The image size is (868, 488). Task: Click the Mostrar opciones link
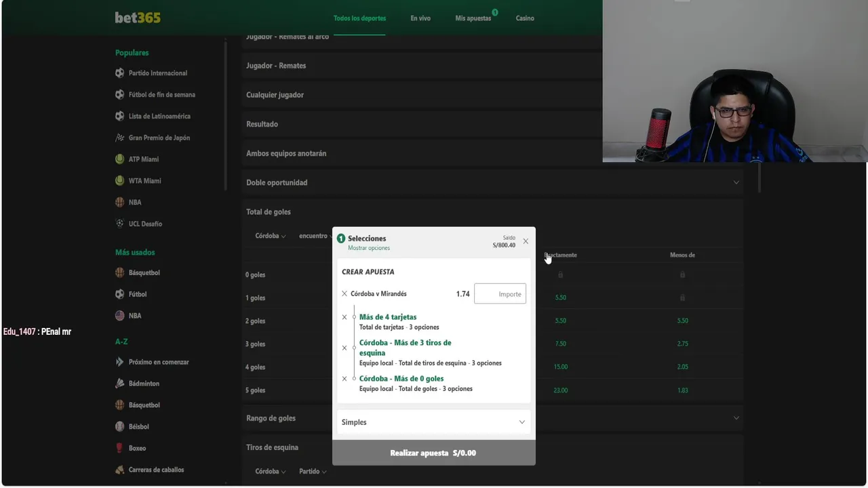tap(369, 248)
